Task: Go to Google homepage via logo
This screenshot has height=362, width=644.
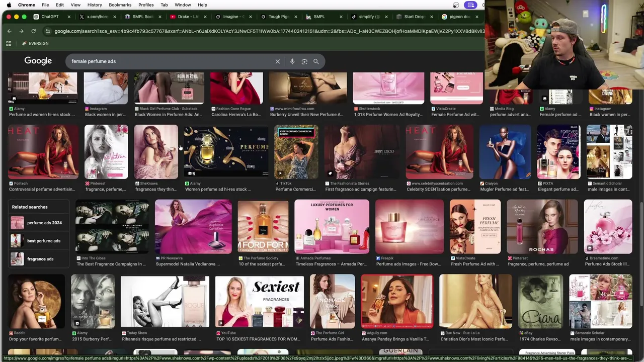Action: tap(38, 61)
